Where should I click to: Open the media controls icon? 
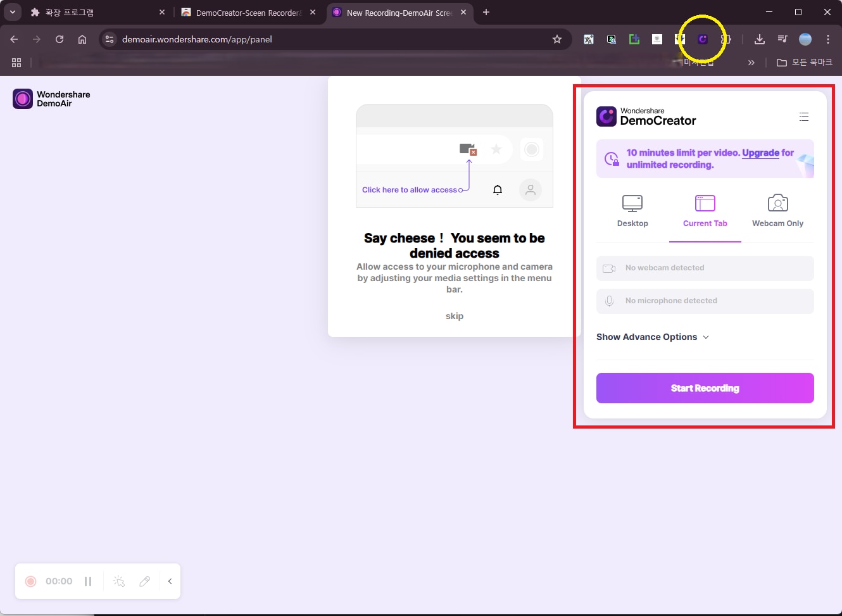pyautogui.click(x=782, y=39)
